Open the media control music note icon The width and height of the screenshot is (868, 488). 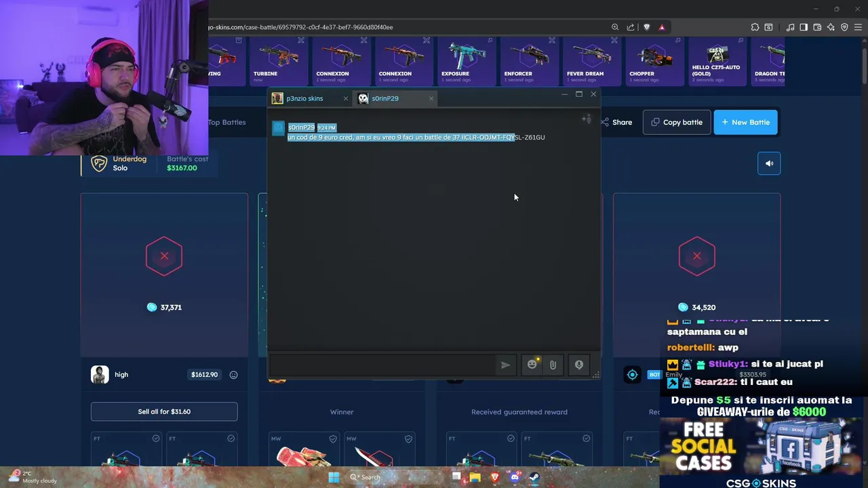pyautogui.click(x=790, y=27)
